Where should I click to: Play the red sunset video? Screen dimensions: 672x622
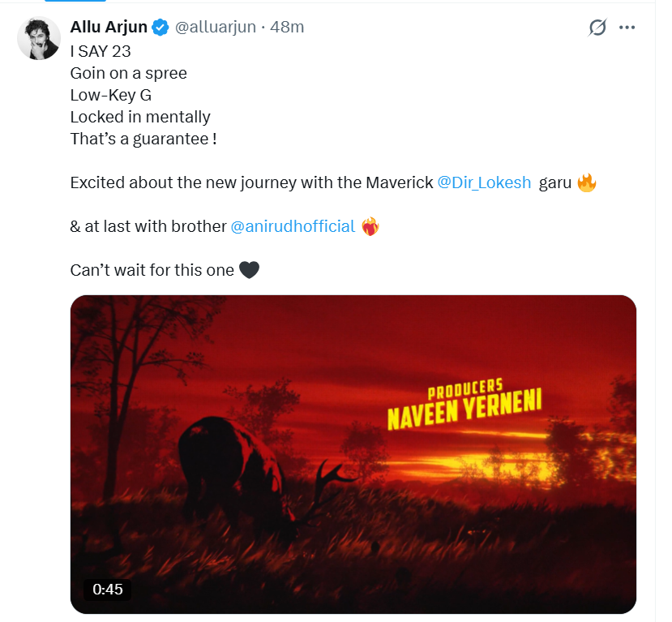(x=353, y=454)
